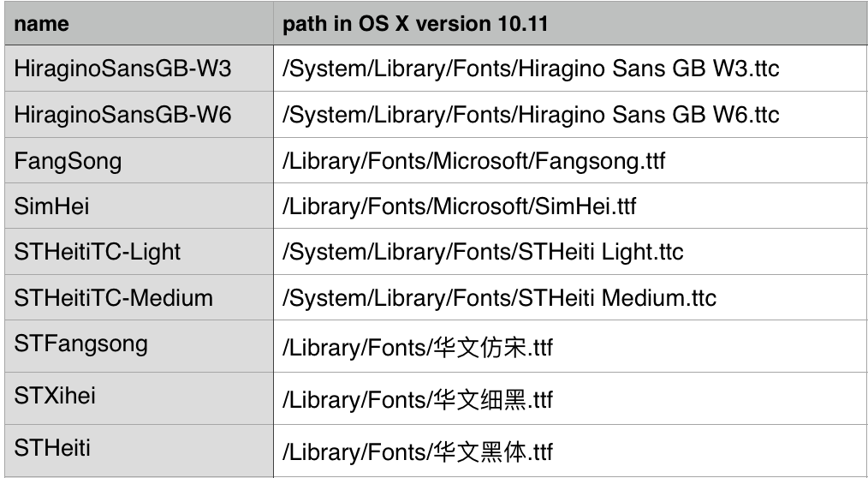Select the Hiragino Sans GB W3.ttc path

click(531, 69)
